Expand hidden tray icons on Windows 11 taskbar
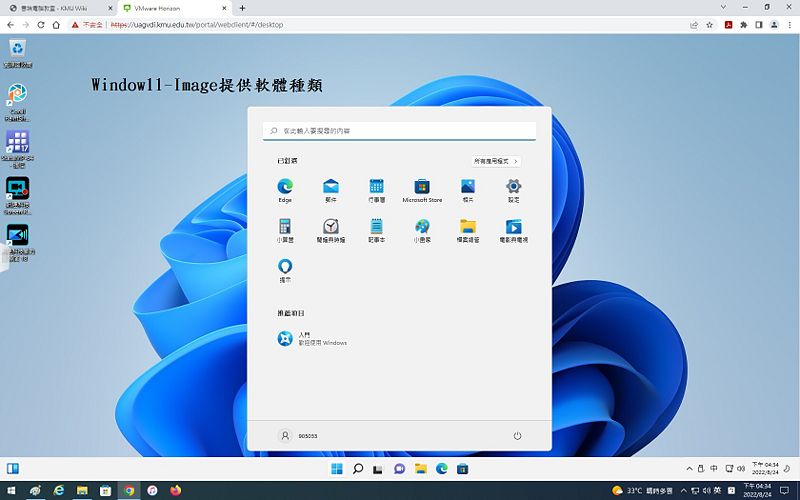The width and height of the screenshot is (800, 500). pyautogui.click(x=689, y=468)
